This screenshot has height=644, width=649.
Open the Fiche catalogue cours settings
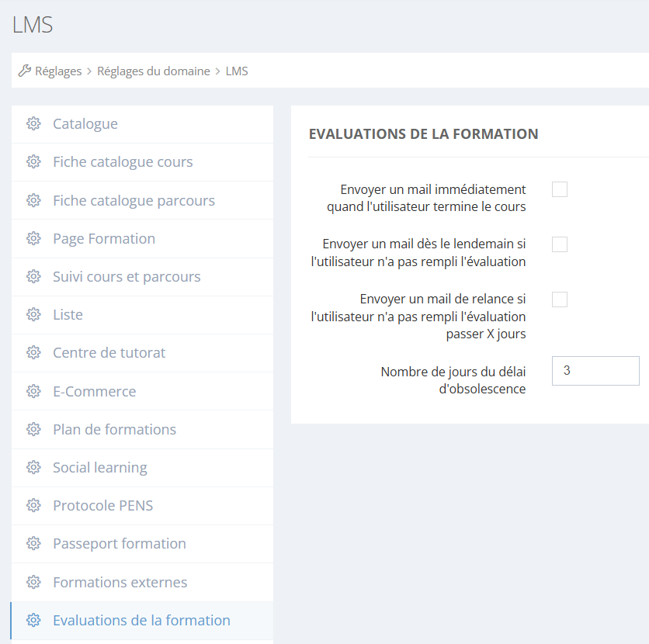click(x=123, y=162)
